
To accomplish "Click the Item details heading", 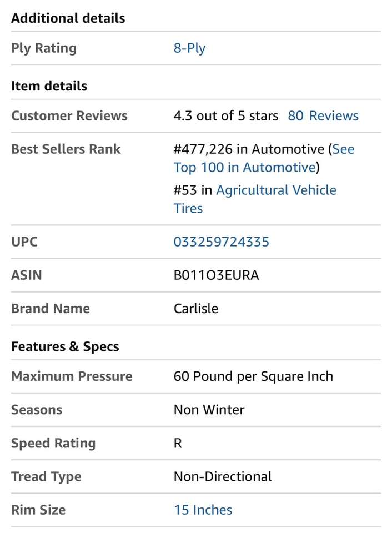I will tap(49, 86).
